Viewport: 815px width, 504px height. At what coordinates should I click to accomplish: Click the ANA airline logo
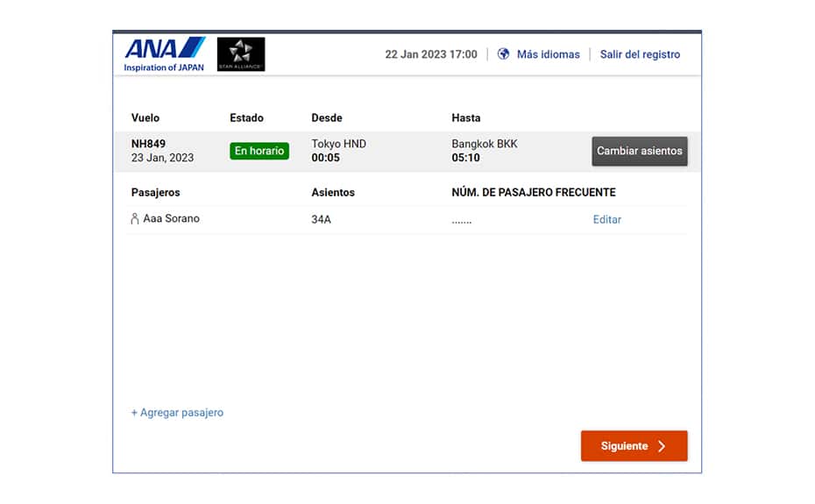coord(164,48)
